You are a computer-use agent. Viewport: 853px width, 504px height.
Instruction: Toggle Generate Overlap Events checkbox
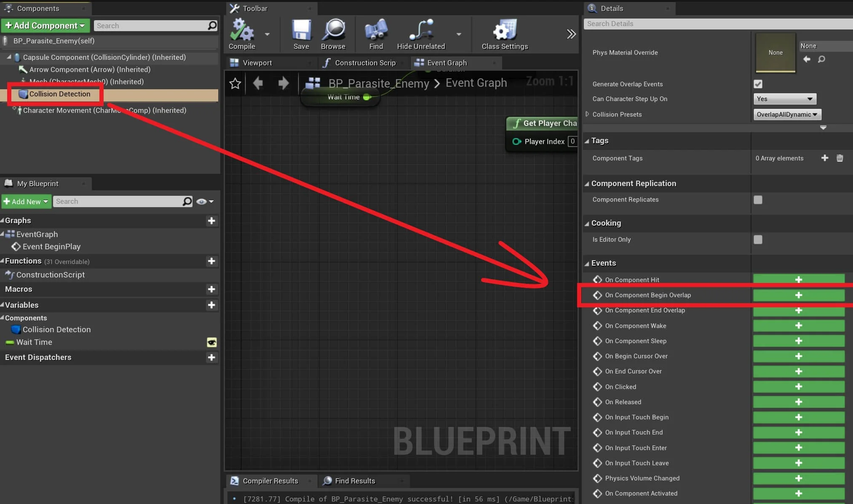tap(758, 84)
